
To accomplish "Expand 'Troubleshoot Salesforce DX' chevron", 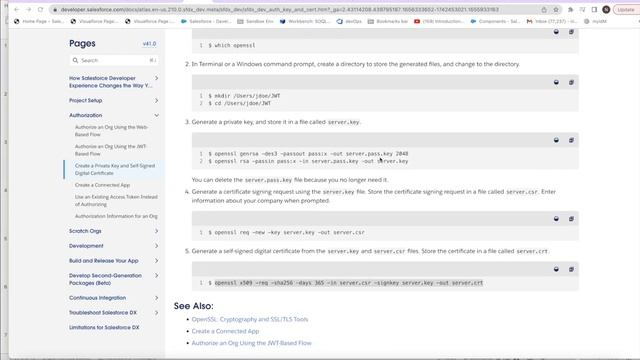I will point(156,313).
